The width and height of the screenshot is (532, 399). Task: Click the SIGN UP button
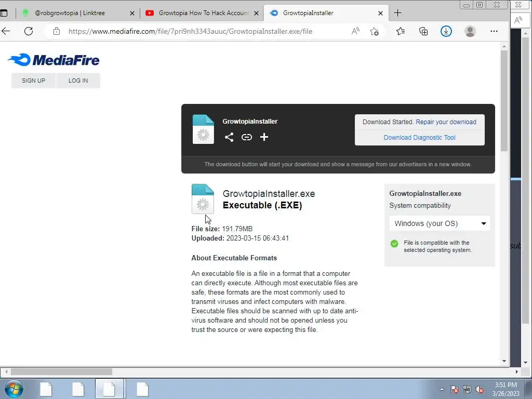[33, 81]
